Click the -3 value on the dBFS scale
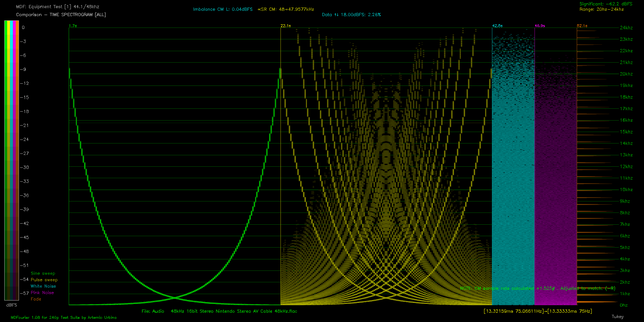Viewport: 644px width, 322px height. coord(23,42)
